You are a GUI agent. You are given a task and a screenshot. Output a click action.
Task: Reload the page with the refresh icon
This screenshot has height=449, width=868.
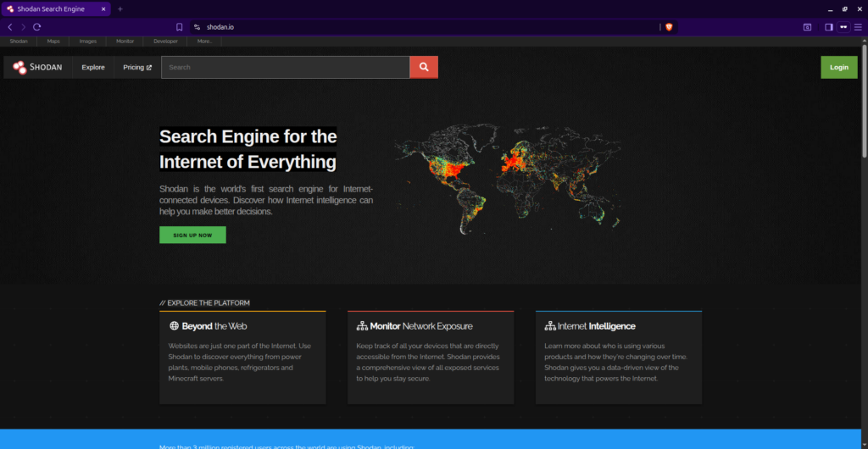(x=37, y=27)
